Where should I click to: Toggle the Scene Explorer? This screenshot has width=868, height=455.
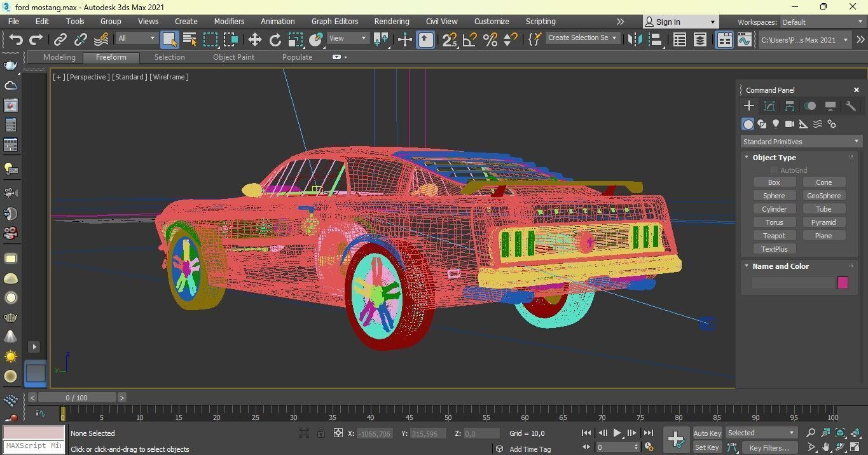680,39
